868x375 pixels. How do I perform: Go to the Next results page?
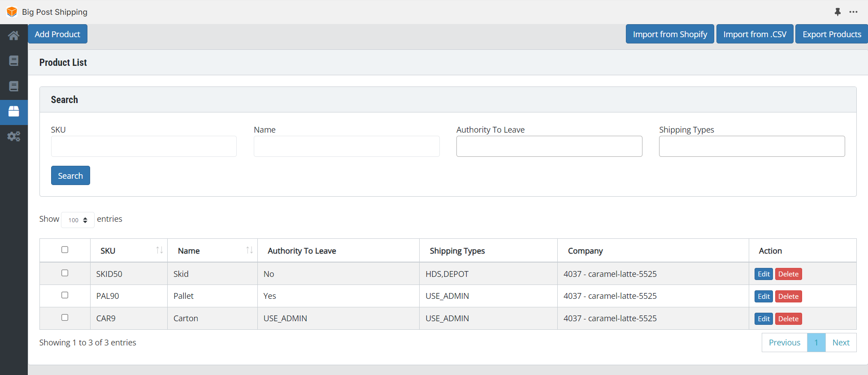click(841, 343)
